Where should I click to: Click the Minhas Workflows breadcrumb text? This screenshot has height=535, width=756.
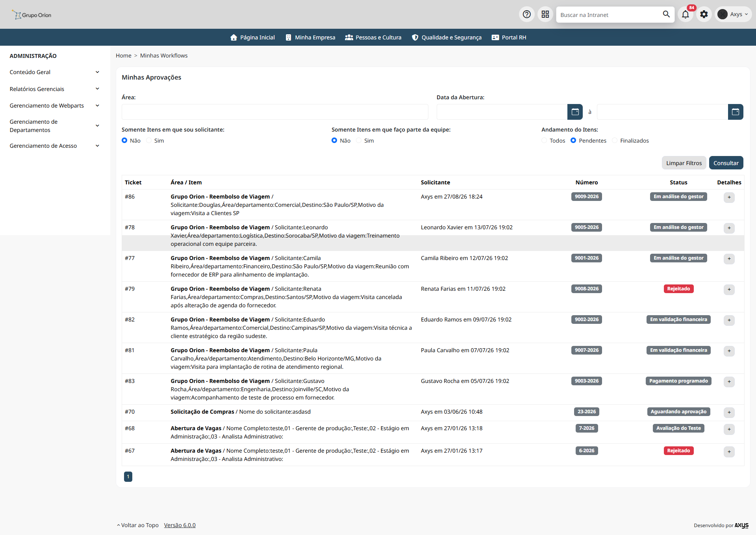[x=164, y=56]
